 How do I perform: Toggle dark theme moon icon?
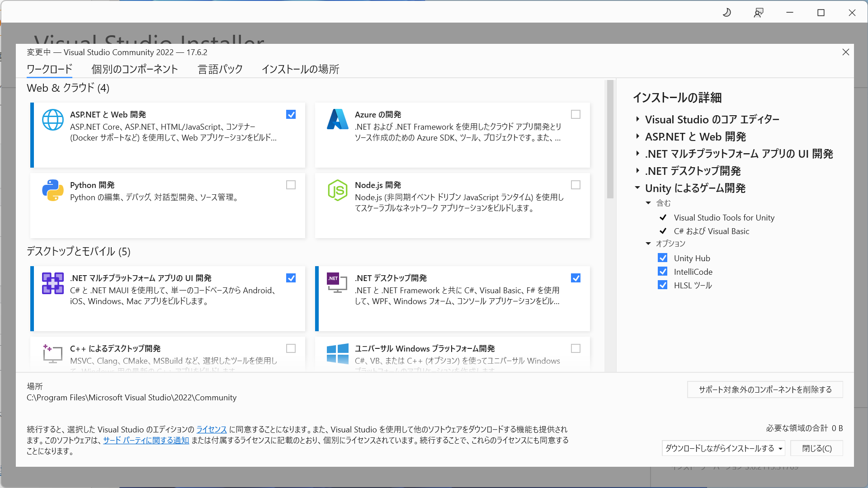727,13
